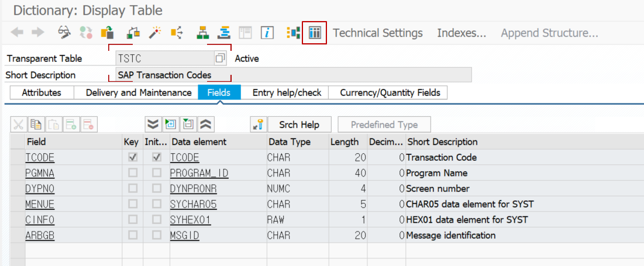Click the Back arrow in toolbar
The height and width of the screenshot is (266, 644).
17,32
